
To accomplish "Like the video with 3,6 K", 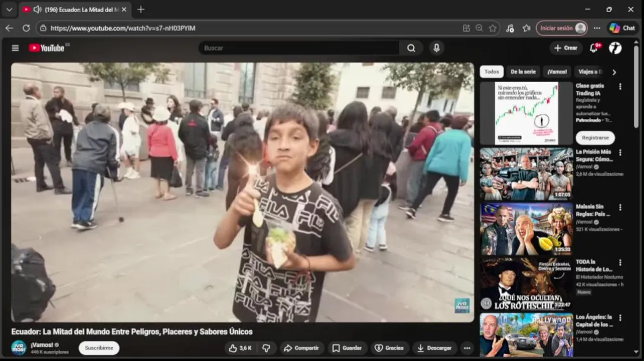I will [x=240, y=348].
